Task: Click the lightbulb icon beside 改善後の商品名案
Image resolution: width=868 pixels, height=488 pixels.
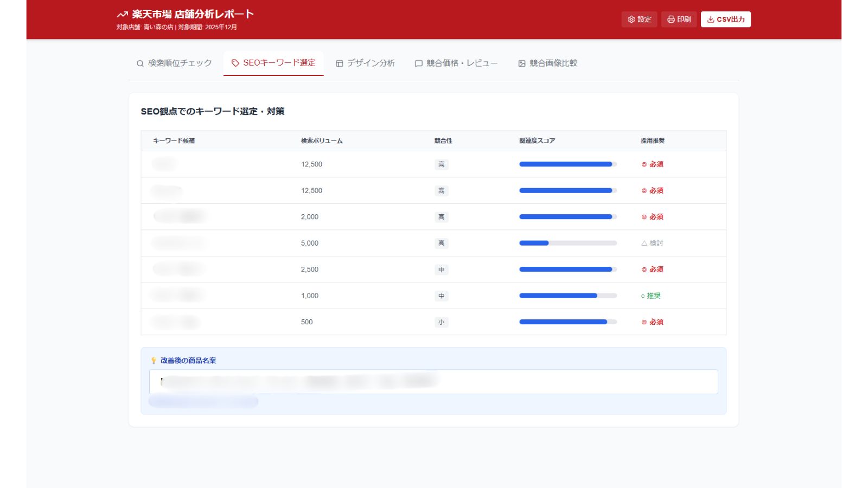Action: 154,361
